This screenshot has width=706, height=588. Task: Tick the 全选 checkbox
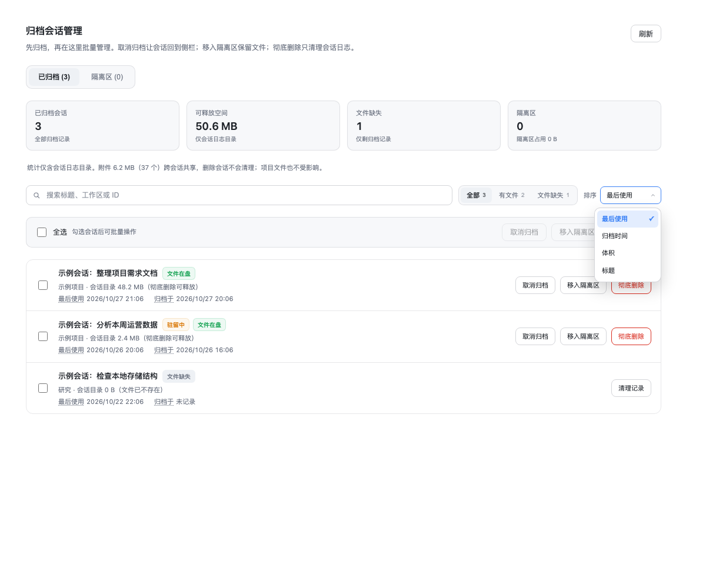42,232
